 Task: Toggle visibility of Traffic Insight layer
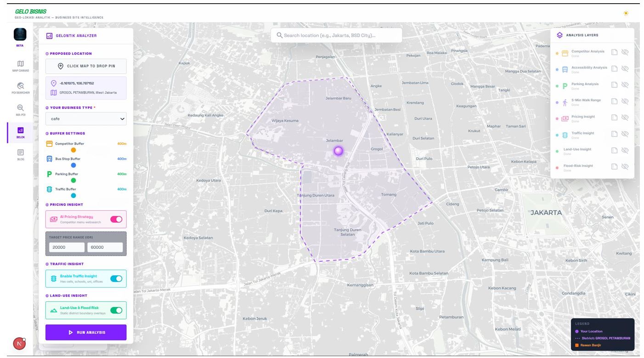tap(625, 134)
